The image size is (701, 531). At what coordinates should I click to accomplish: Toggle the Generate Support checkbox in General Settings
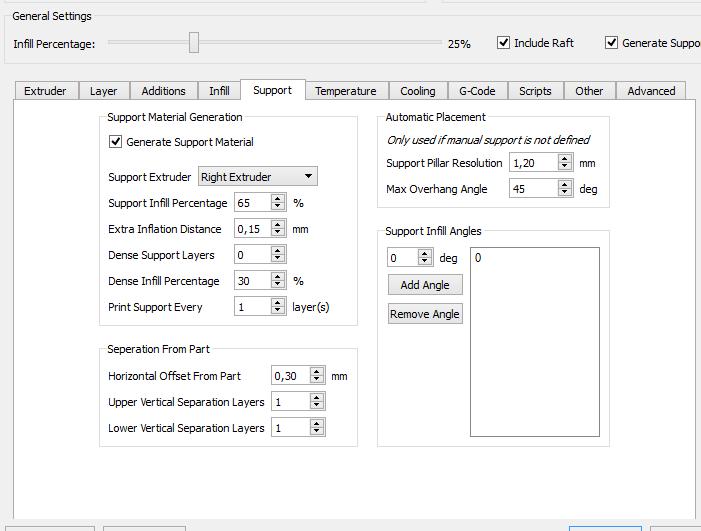pos(612,43)
